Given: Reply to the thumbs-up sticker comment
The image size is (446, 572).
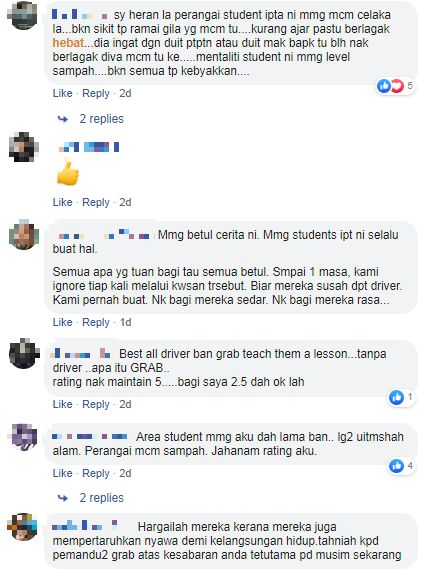Looking at the screenshot, I should tap(96, 202).
